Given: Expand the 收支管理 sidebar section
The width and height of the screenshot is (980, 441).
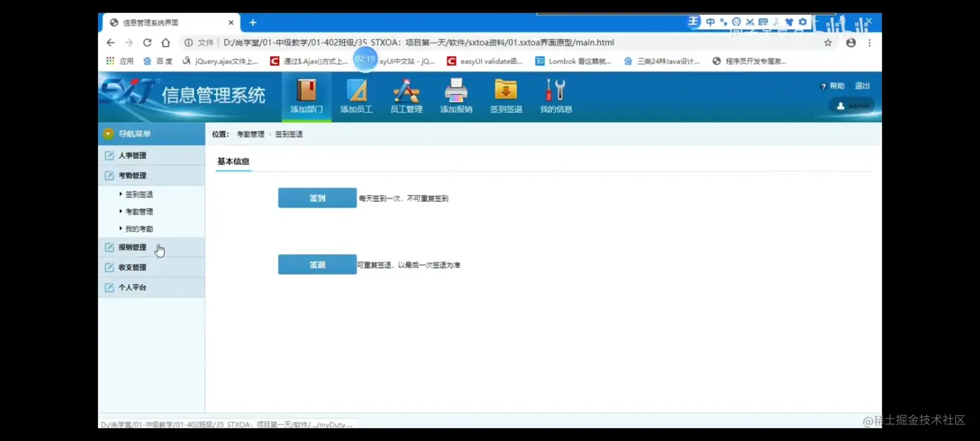Looking at the screenshot, I should [x=152, y=267].
